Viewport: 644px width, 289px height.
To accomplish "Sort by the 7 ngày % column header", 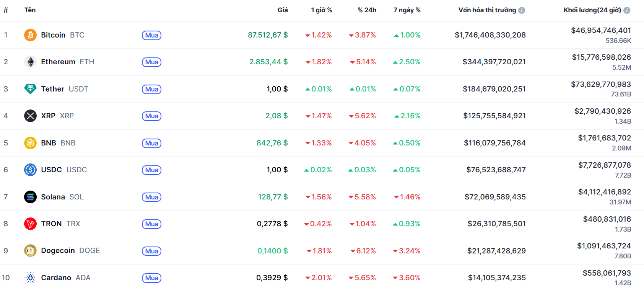I will 407,10.
